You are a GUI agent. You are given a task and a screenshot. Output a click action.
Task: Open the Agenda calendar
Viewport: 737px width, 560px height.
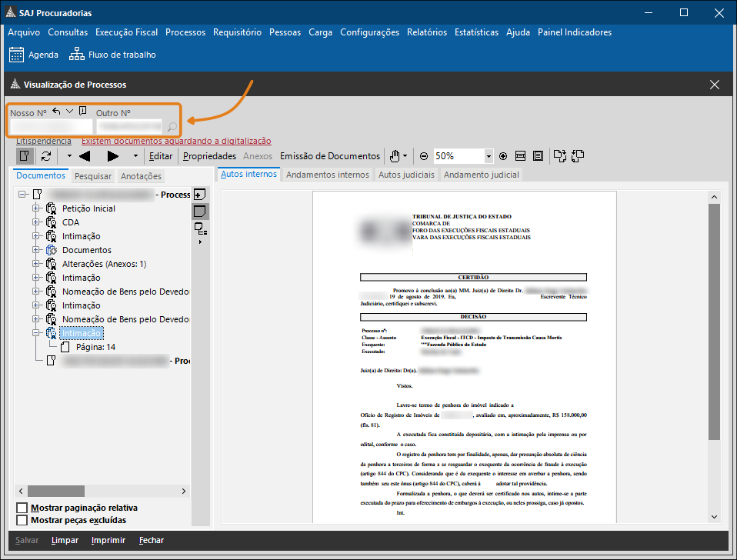(x=34, y=55)
